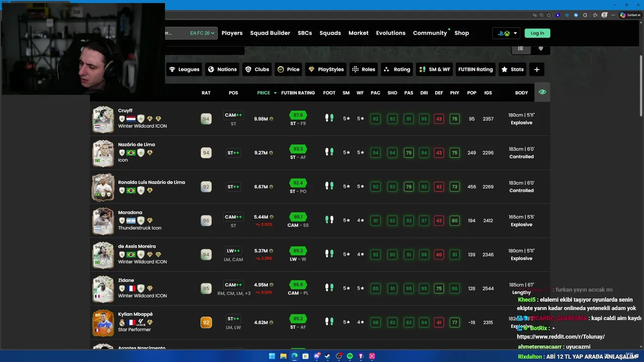Click the Maradona player card image
The image size is (644, 362).
(x=103, y=221)
